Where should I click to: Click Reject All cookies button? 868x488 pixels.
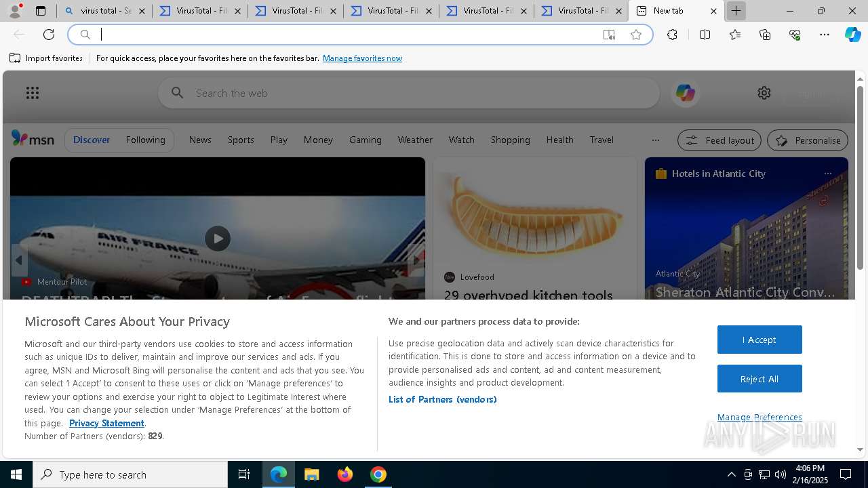pyautogui.click(x=759, y=379)
